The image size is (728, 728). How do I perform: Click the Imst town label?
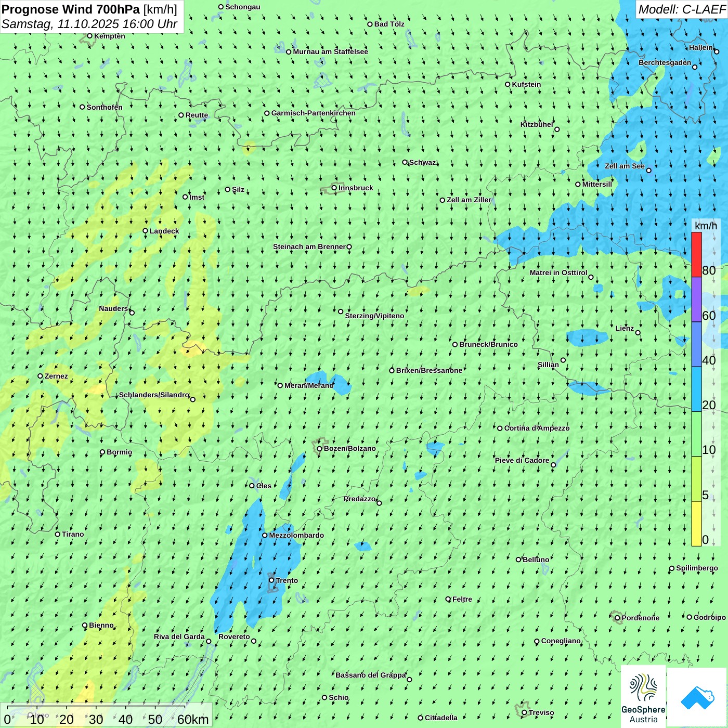(197, 197)
